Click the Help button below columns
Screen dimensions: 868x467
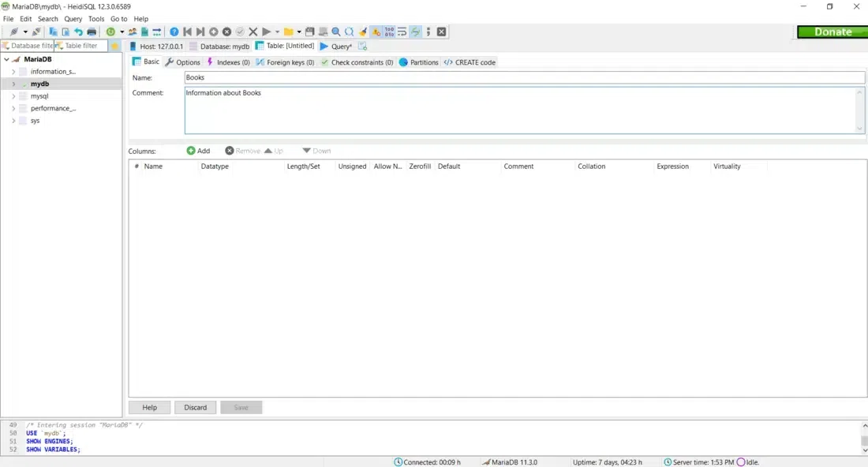click(149, 407)
